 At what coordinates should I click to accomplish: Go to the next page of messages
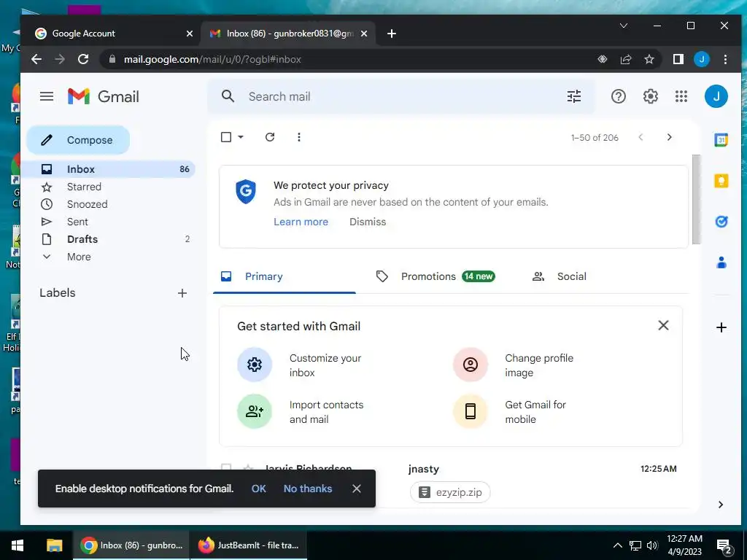[x=670, y=137]
